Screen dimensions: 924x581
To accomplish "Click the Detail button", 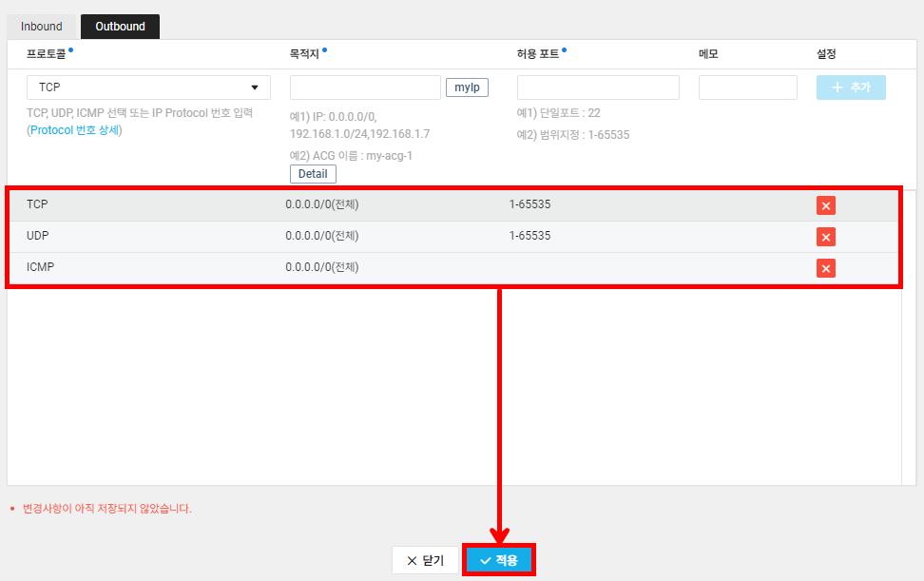I will click(313, 174).
